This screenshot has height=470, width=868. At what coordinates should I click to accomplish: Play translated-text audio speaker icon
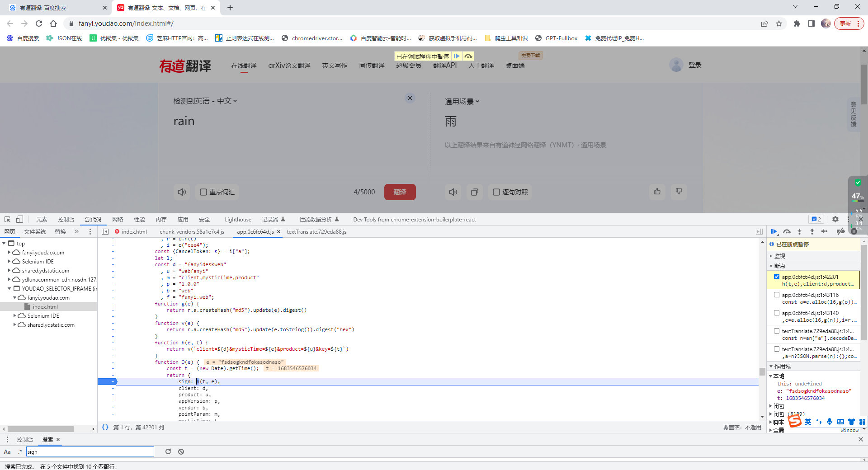click(453, 192)
